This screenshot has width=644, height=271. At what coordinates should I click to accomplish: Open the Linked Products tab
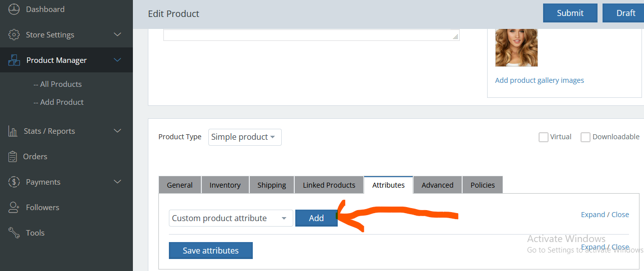click(329, 185)
